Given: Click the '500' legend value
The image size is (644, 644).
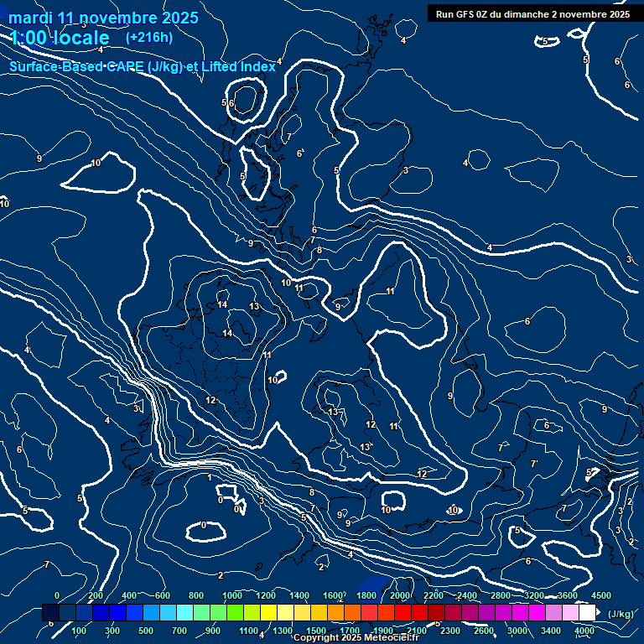Looking at the screenshot, I should [x=145, y=631].
